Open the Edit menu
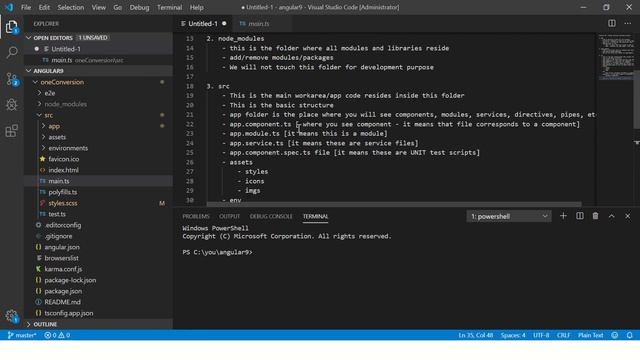Image resolution: width=640 pixels, height=360 pixels. coord(44,7)
